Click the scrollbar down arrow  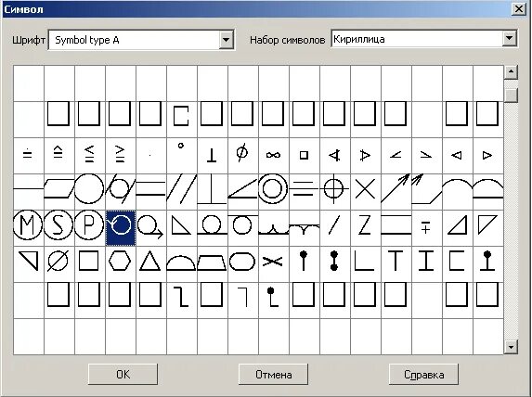coord(511,347)
